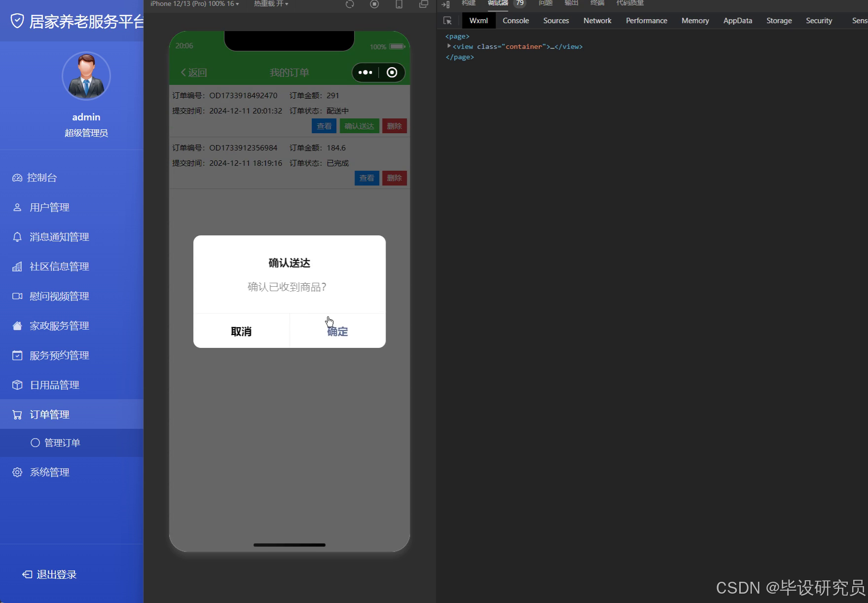
Task: Click the video camera icon beside 慰问视频管理
Action: [x=17, y=296]
